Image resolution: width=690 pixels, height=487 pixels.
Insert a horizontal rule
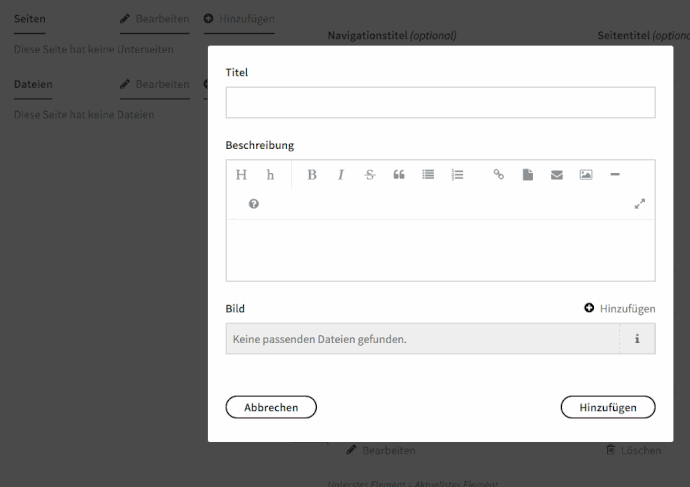[x=615, y=175]
